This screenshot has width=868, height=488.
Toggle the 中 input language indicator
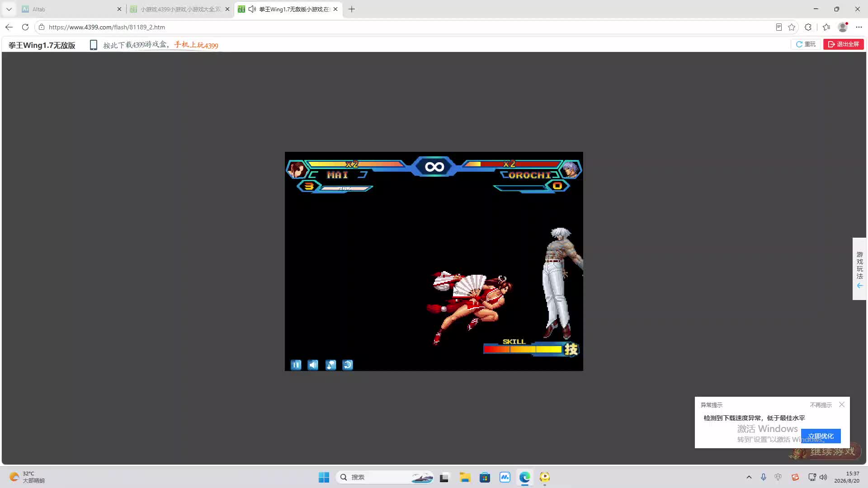(x=778, y=477)
